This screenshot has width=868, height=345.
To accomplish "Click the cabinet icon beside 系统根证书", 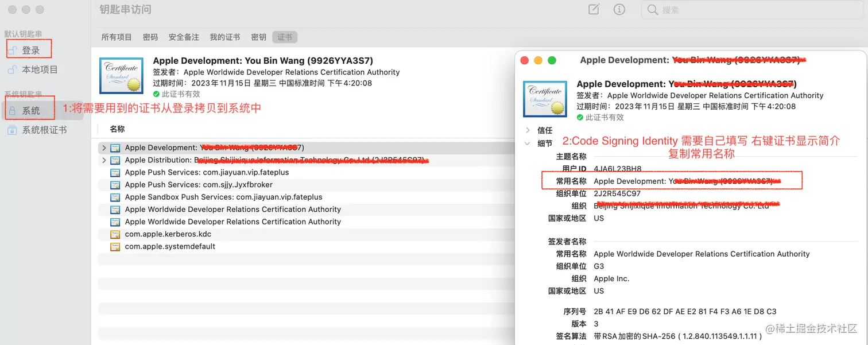I will 12,130.
